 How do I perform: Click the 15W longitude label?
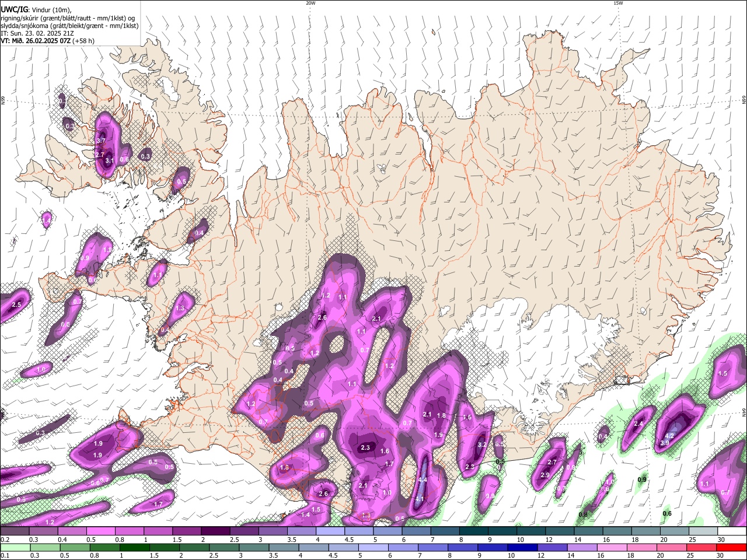[x=618, y=3]
